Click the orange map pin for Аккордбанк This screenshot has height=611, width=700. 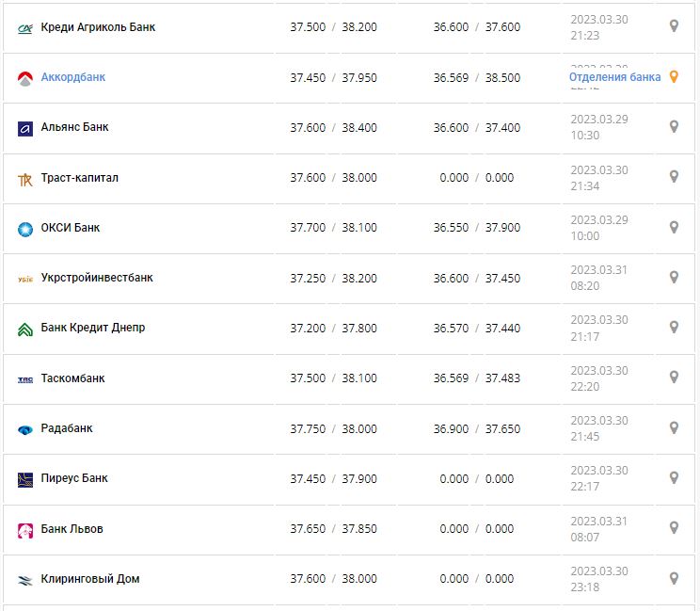pyautogui.click(x=674, y=77)
